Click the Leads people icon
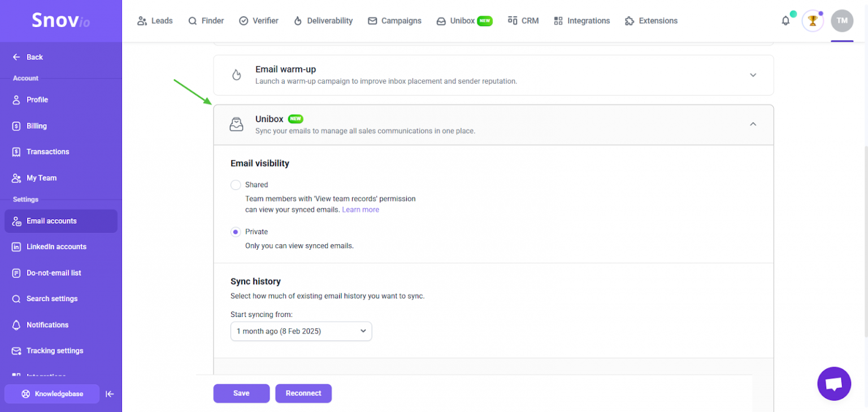Image resolution: width=868 pixels, height=412 pixels. tap(142, 21)
